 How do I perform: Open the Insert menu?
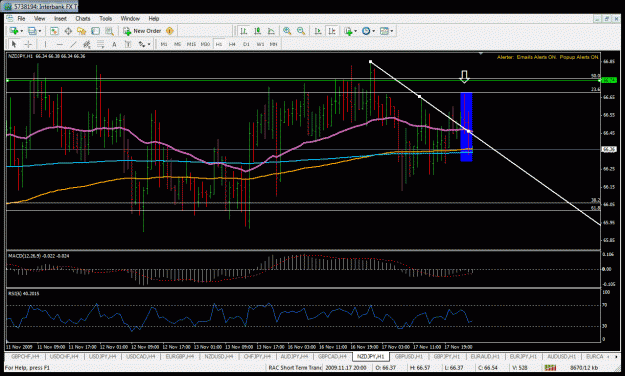tap(60, 18)
